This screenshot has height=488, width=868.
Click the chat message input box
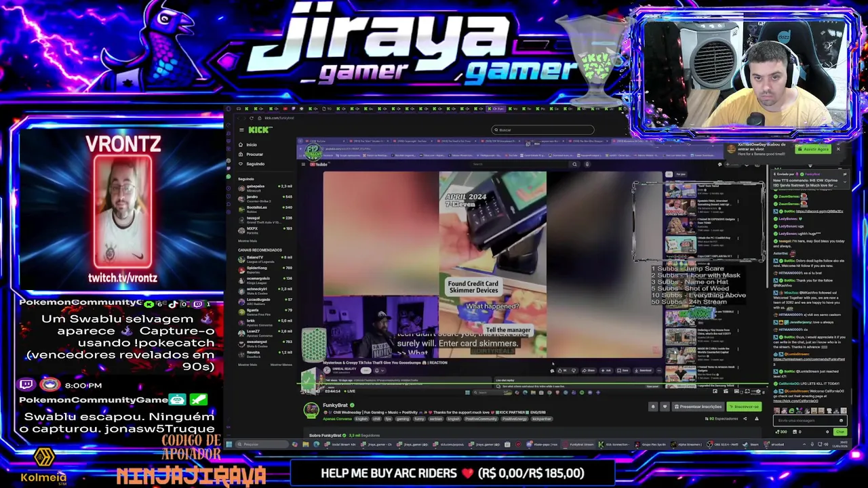(x=810, y=421)
